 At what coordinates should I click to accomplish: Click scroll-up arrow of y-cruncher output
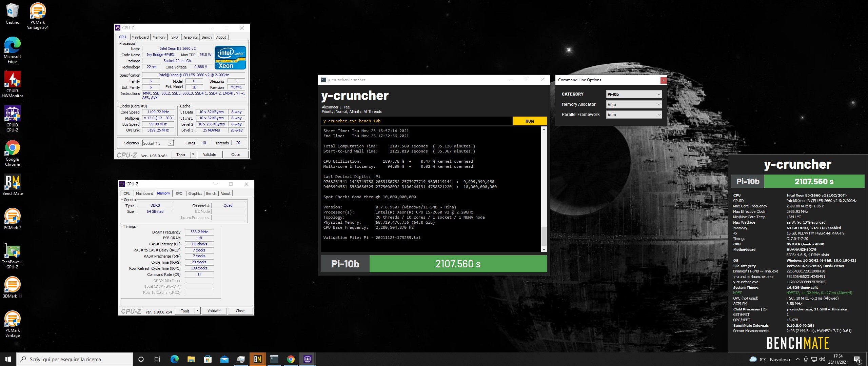point(544,129)
